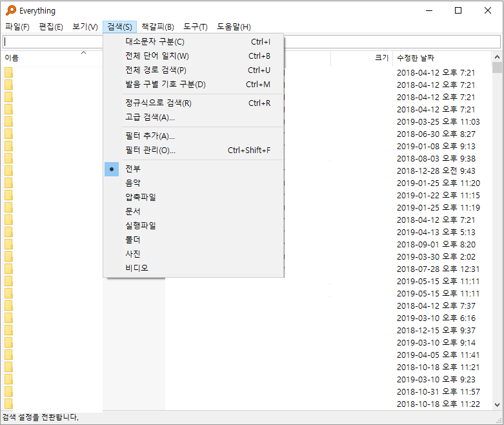The image size is (504, 425).
Task: Click in the search input field
Action: tap(252, 42)
